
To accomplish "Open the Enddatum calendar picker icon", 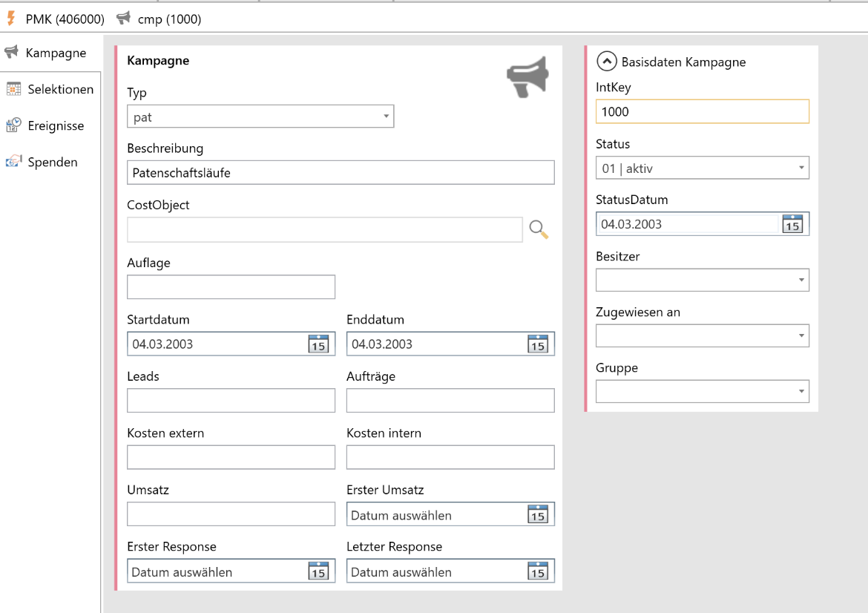I will pos(537,344).
